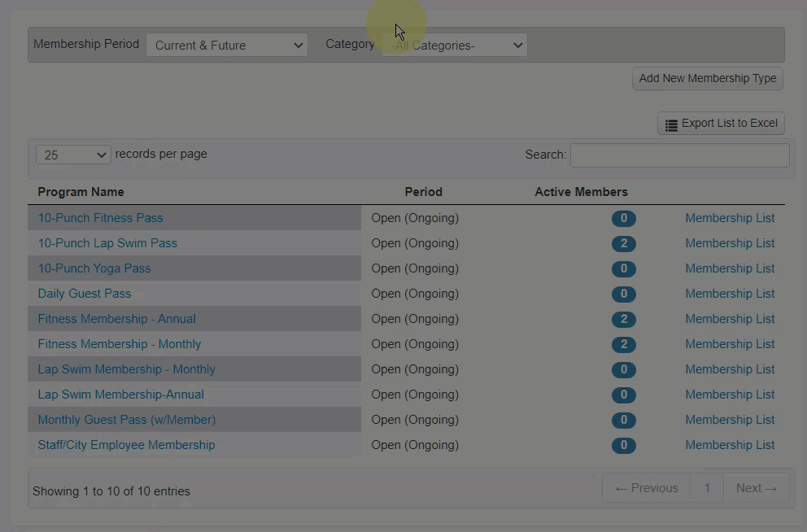Click the Export List to Excel button
Screen dimensions: 807x532
pyautogui.click(x=721, y=124)
